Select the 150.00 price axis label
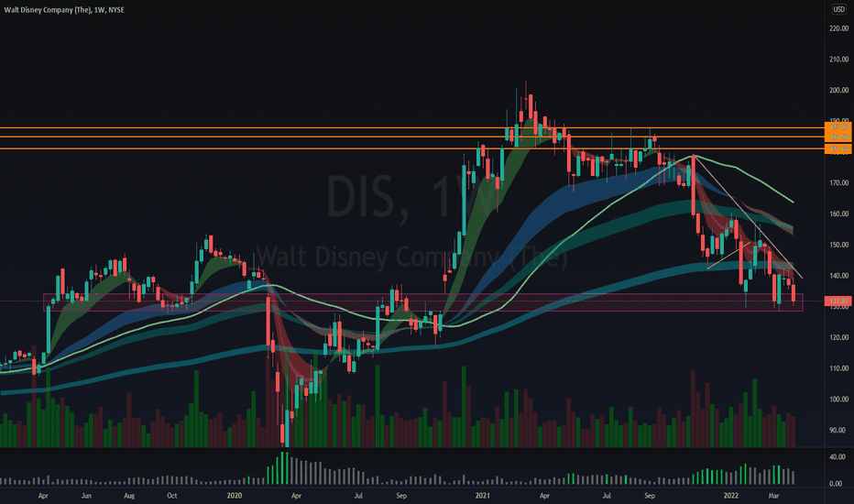Viewport: 854px width, 504px height. (838, 246)
